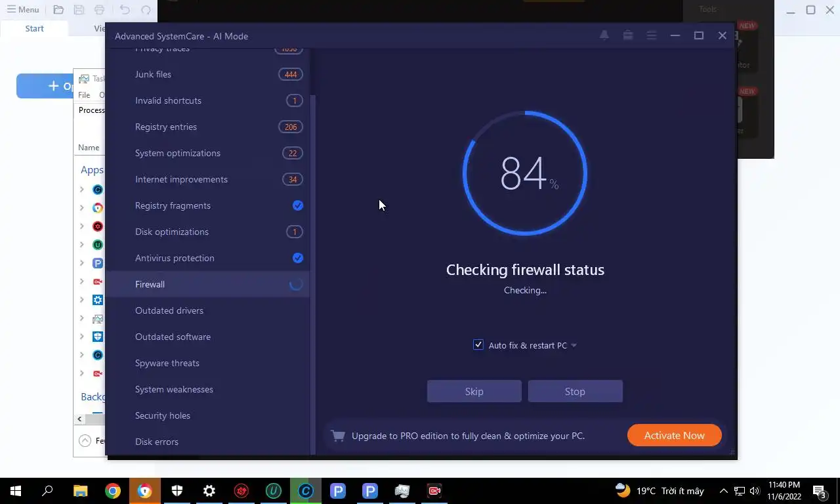Click the 84% circular progress indicator
Image resolution: width=840 pixels, height=504 pixels.
[x=525, y=173]
